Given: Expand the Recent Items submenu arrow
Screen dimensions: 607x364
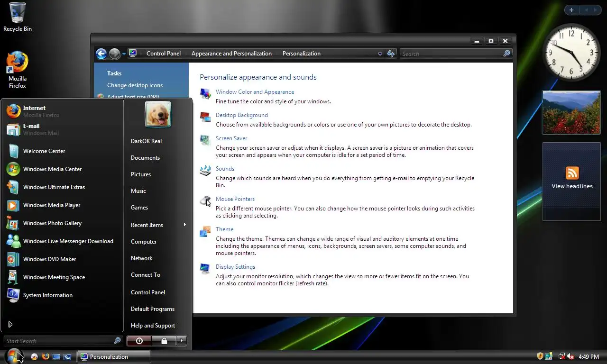Looking at the screenshot, I should [184, 225].
